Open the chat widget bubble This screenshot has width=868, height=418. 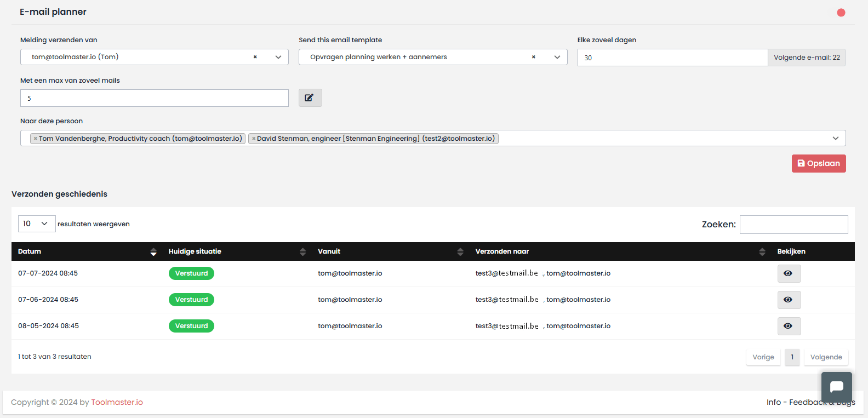coord(837,387)
